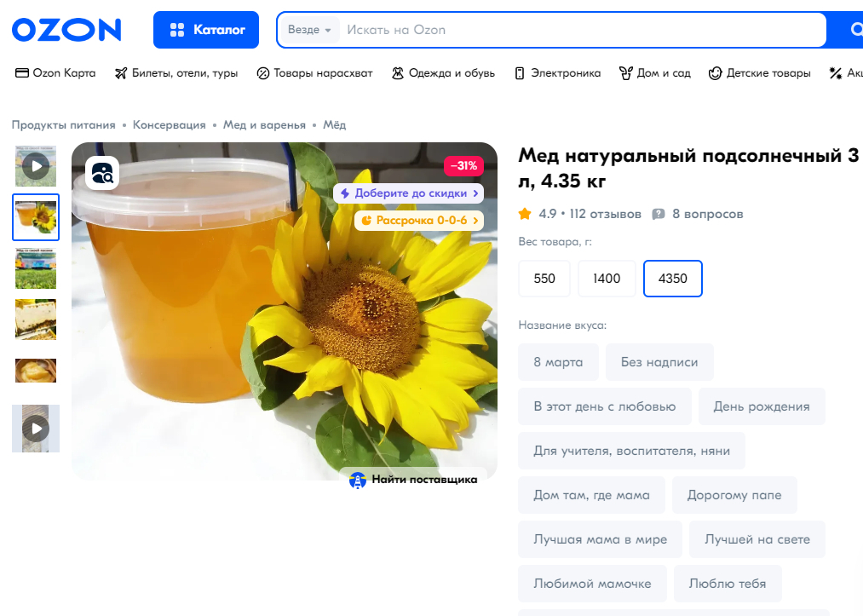Click the 8 вопросов questions icon link

pos(659,214)
